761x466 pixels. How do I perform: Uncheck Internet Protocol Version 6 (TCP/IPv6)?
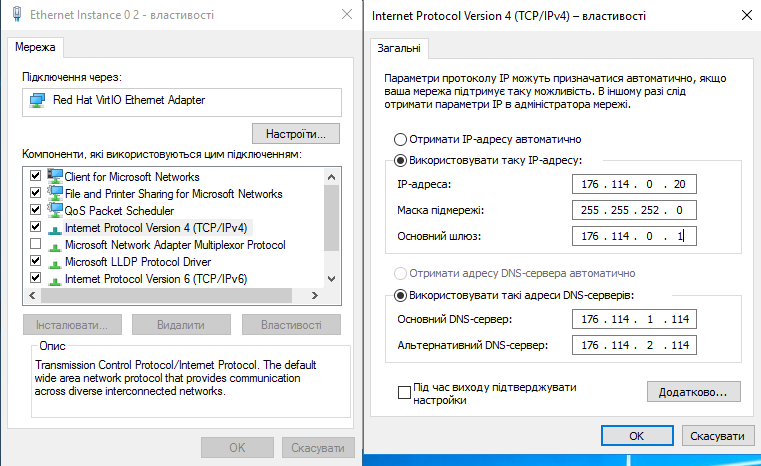[35, 277]
